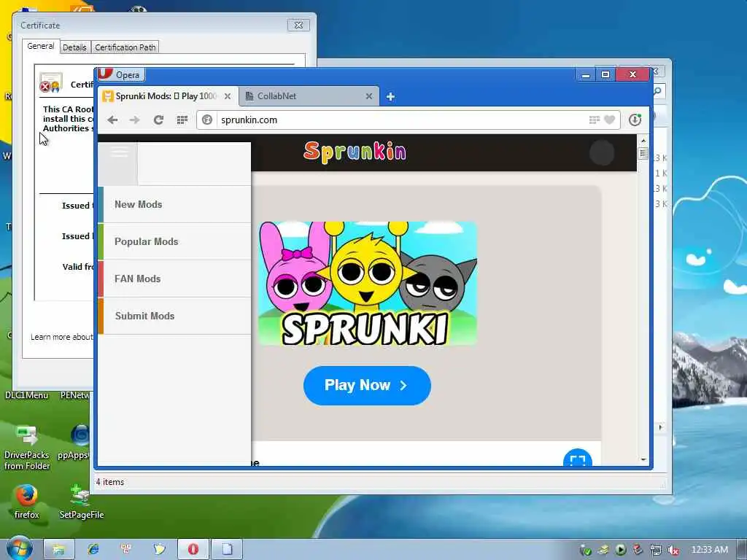Image resolution: width=747 pixels, height=560 pixels.
Task: Click the certificate error icon in dialog
Action: [x=50, y=83]
